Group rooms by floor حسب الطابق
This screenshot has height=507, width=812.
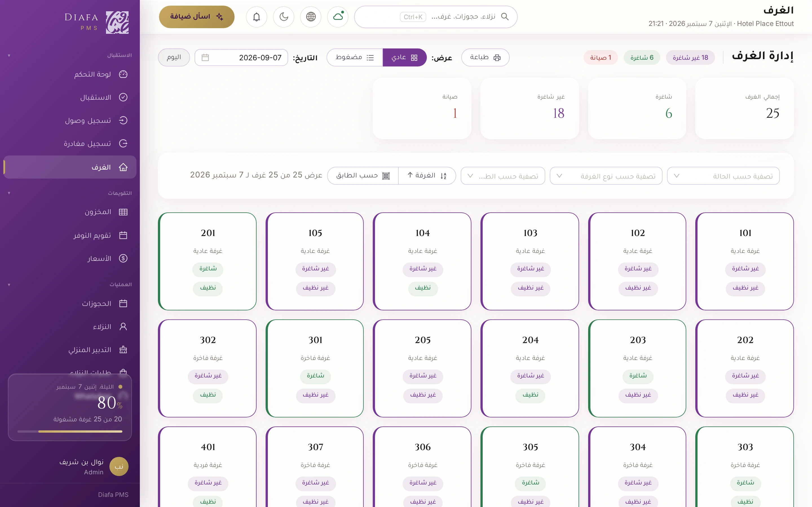coord(363,176)
